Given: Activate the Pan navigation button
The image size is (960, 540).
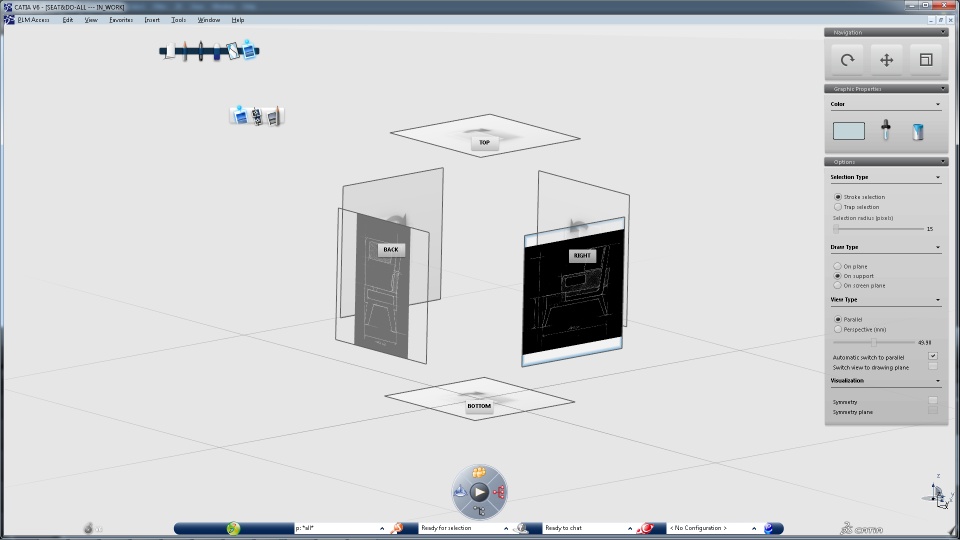Looking at the screenshot, I should click(887, 60).
